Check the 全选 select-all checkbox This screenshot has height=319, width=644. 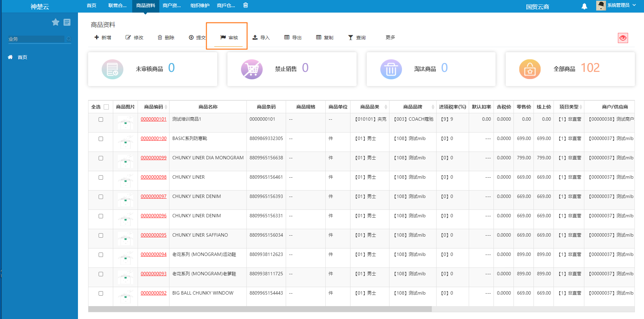coord(106,107)
